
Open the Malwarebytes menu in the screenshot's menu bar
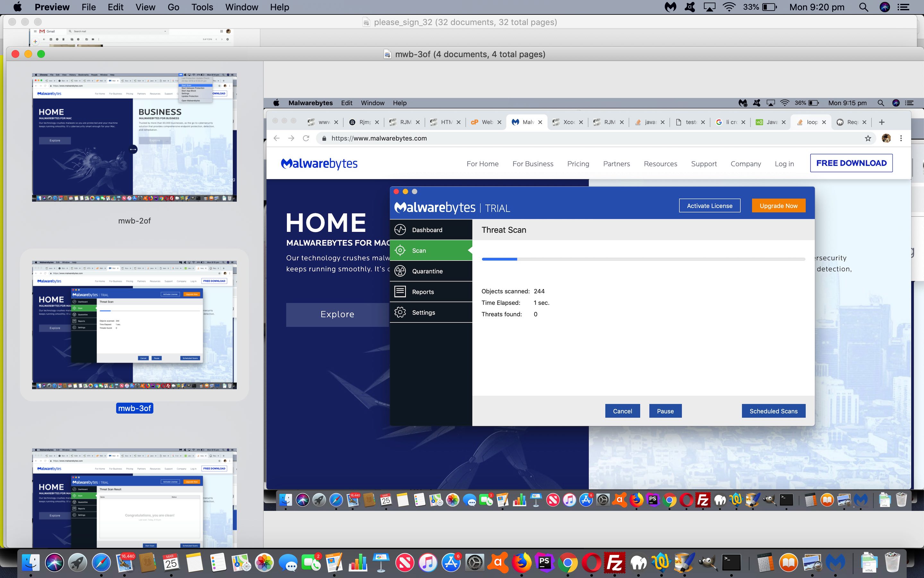311,103
